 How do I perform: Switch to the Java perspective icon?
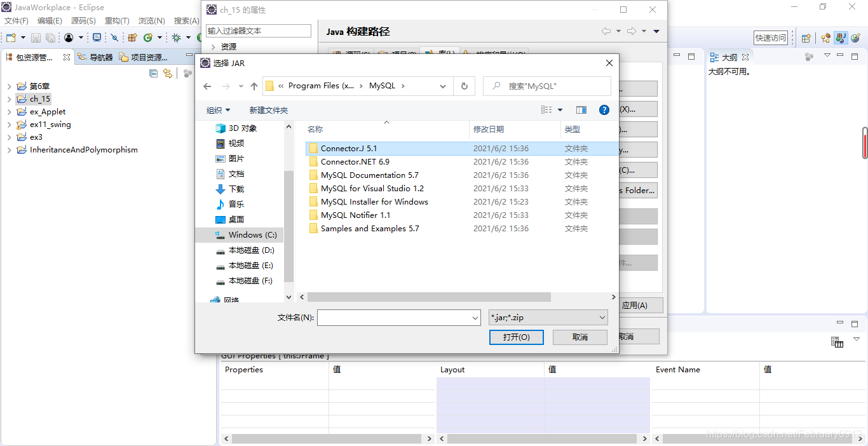pos(841,38)
